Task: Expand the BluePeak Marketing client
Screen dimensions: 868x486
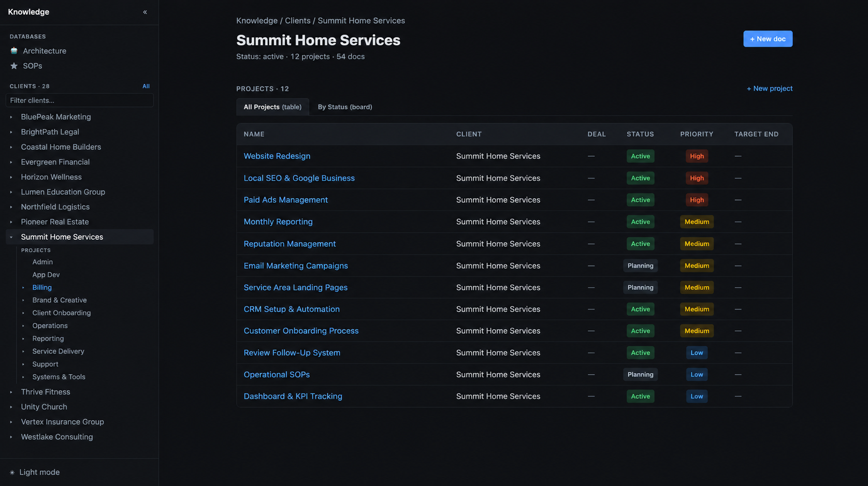Action: coord(11,117)
